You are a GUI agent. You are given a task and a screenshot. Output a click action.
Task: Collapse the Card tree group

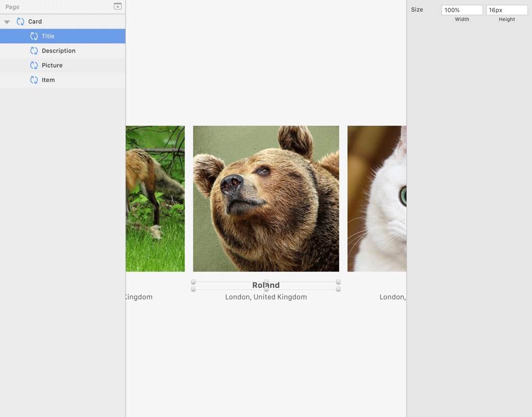7,22
